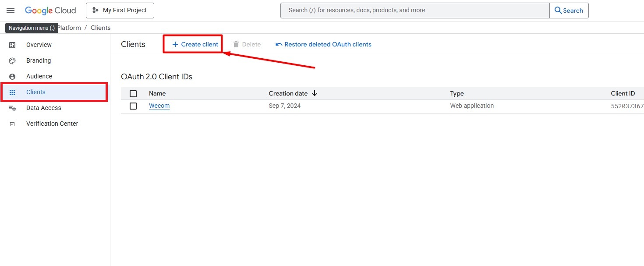Click the Audience person icon

(12, 77)
